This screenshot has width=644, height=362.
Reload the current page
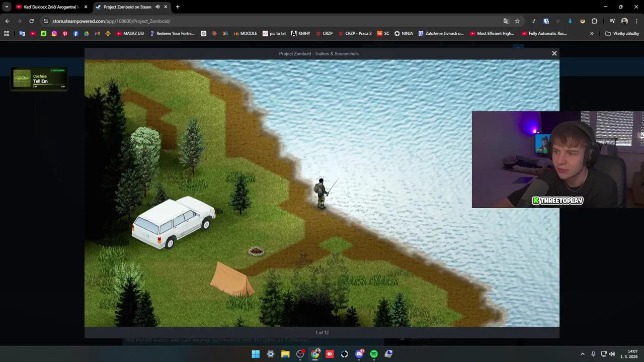coord(31,21)
